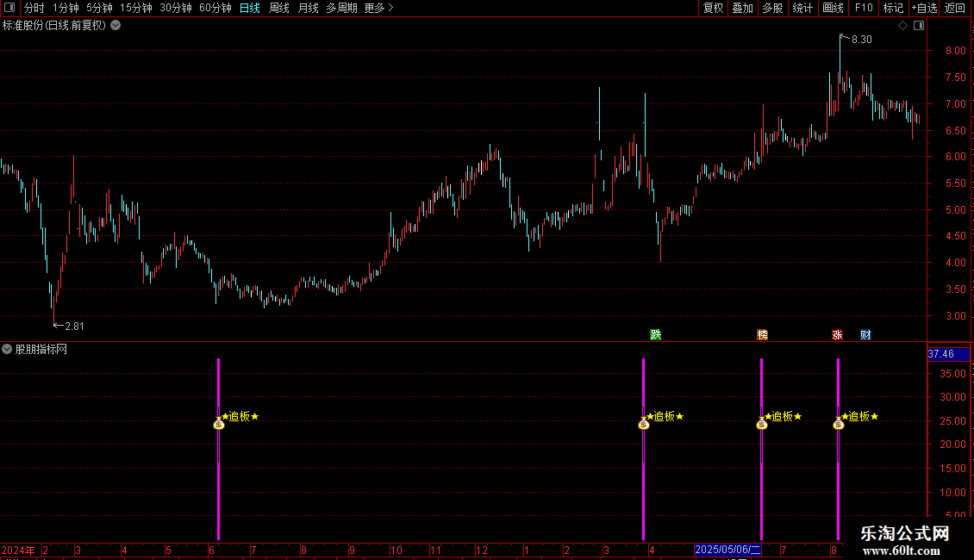Switch to 日线 daily chart
Screen dimensions: 974x560
[x=250, y=8]
